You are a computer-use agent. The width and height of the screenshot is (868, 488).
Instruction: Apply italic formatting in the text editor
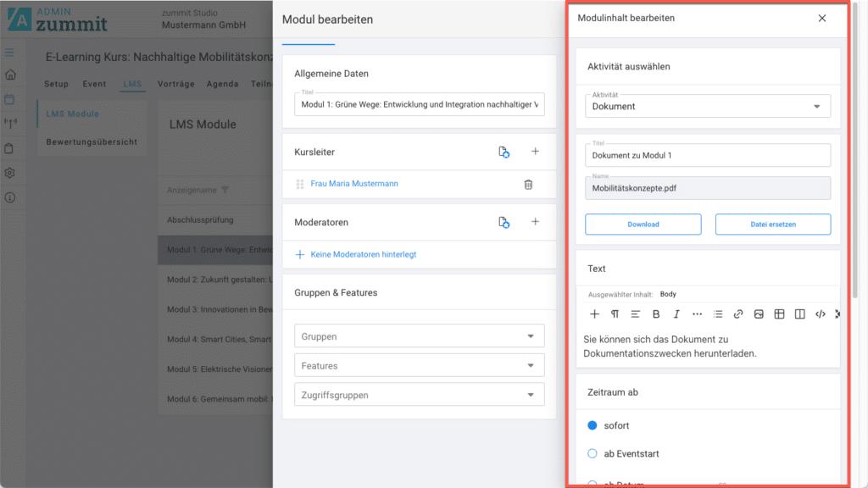tap(676, 314)
